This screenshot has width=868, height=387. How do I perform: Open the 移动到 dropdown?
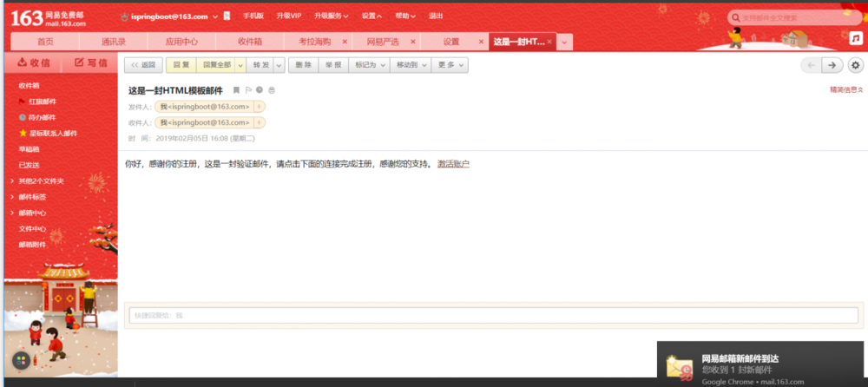[411, 65]
